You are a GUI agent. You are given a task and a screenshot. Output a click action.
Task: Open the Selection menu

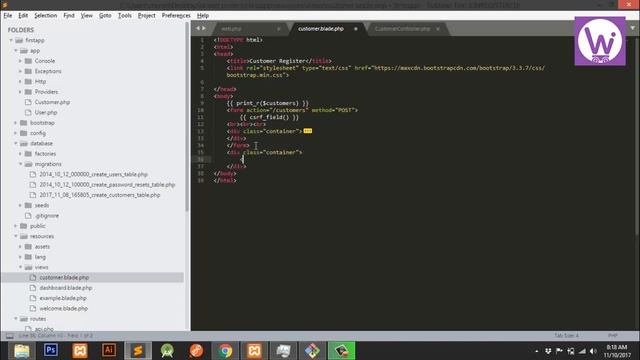tap(45, 16)
